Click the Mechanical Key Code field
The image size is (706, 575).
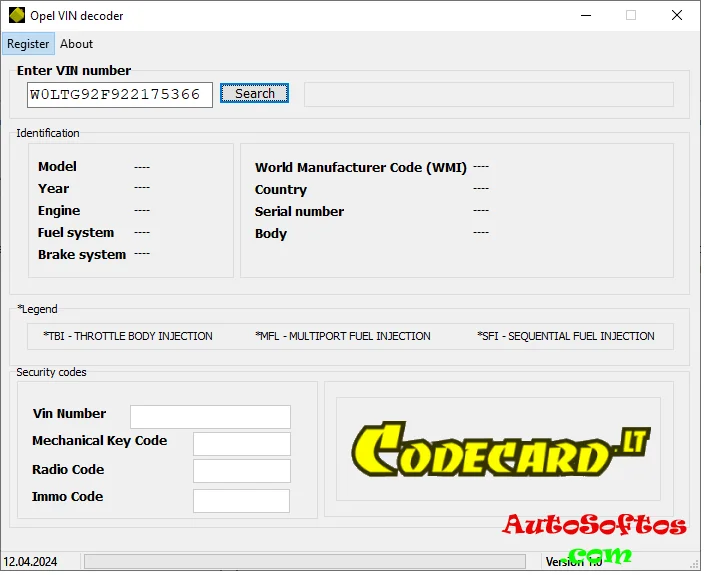(241, 444)
